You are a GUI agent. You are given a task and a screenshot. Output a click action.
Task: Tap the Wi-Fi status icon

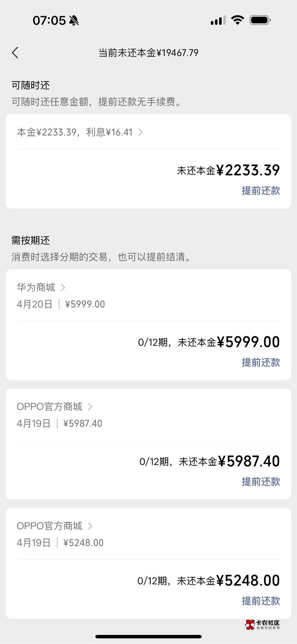click(238, 20)
